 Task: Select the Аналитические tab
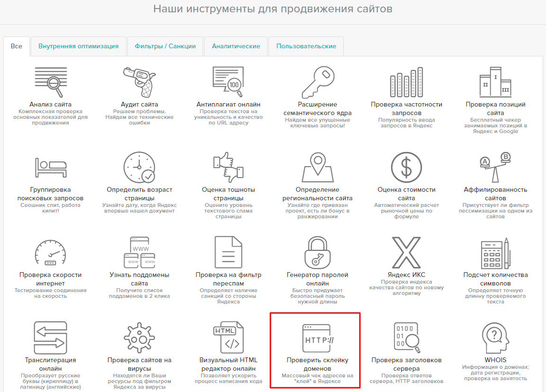[x=236, y=46]
